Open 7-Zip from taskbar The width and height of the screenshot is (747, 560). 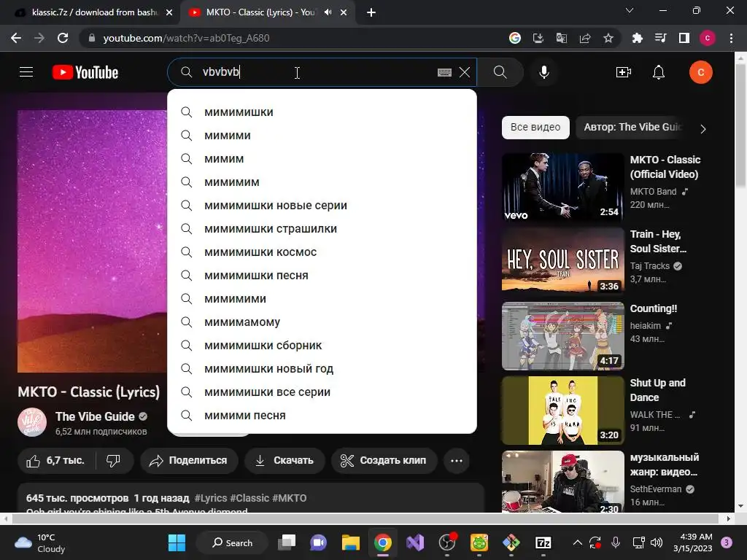[543, 542]
